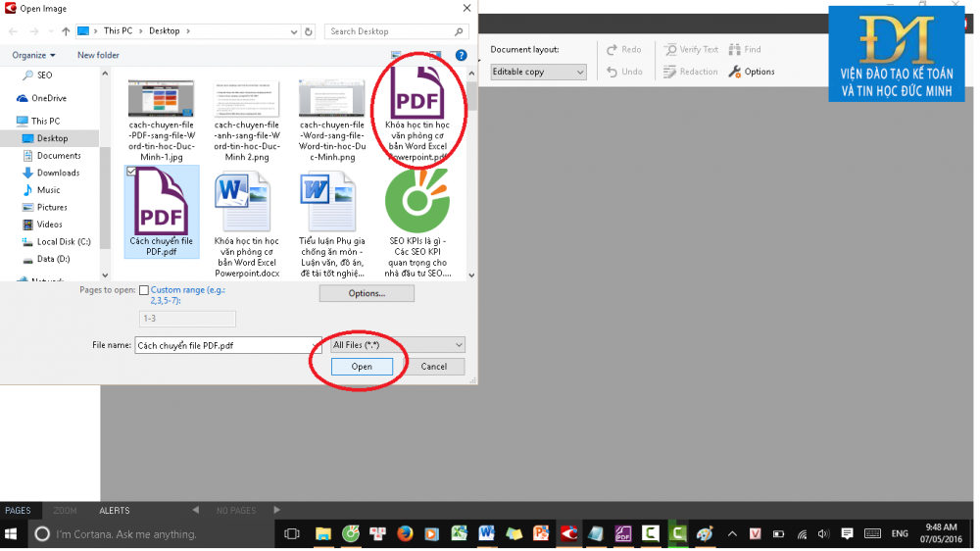Click the Up one level arrow icon

[66, 31]
